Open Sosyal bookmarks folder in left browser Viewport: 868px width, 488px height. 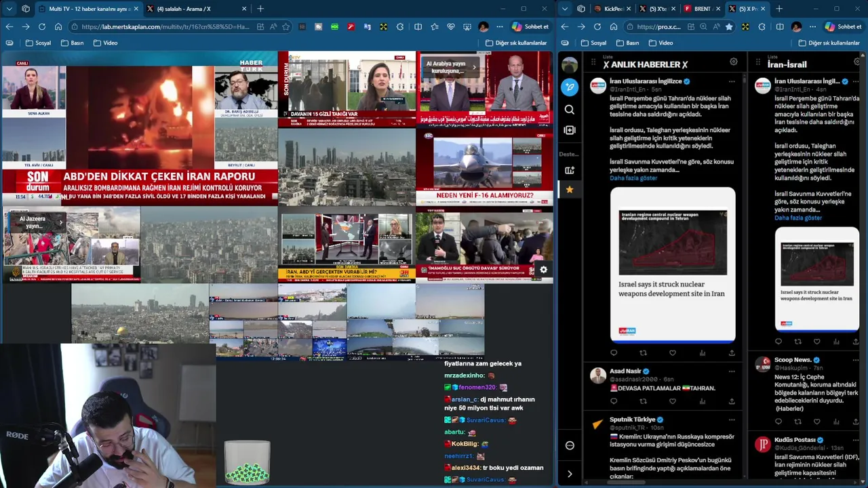(x=38, y=43)
